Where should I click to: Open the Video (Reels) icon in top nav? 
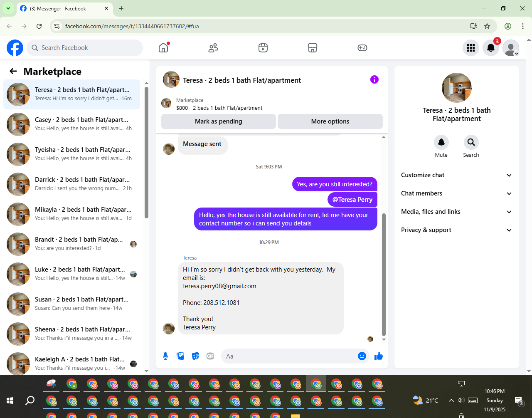click(263, 48)
